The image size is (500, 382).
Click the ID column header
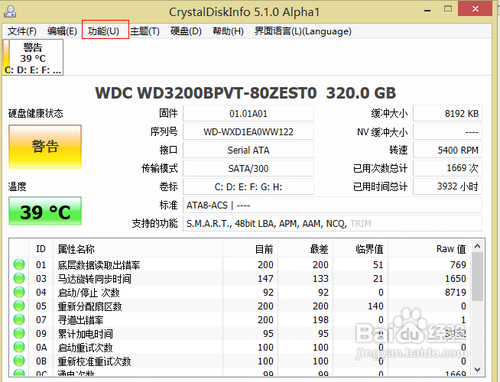point(41,249)
